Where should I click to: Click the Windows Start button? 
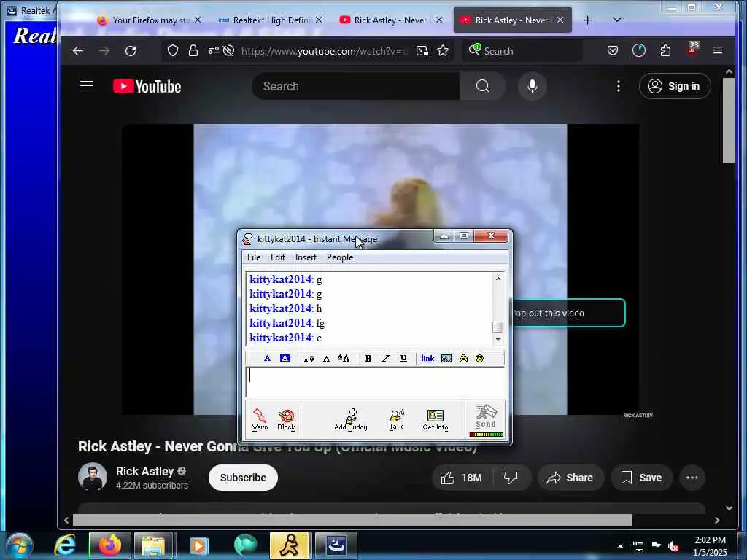(20, 545)
